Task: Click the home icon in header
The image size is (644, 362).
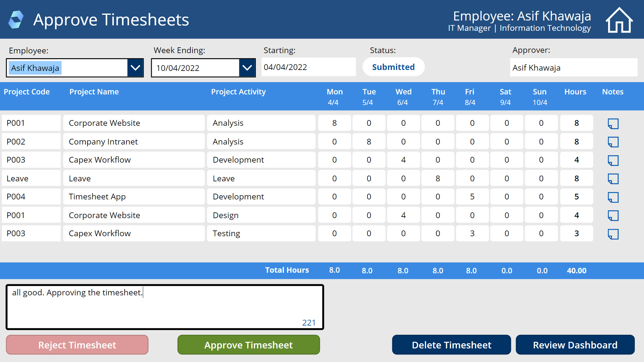Action: [x=619, y=20]
